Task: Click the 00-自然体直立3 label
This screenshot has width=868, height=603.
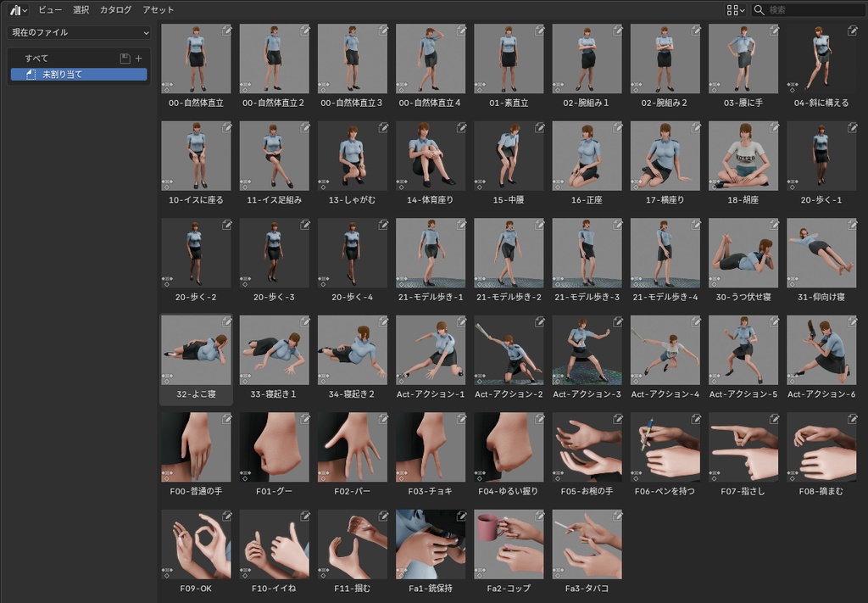Action: [352, 103]
